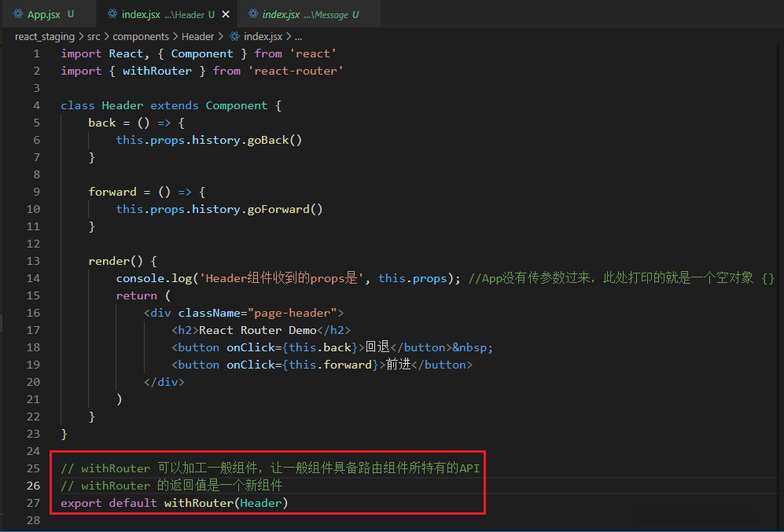The height and width of the screenshot is (532, 784).
Task: Click line number 27 in the gutter
Action: (33, 503)
